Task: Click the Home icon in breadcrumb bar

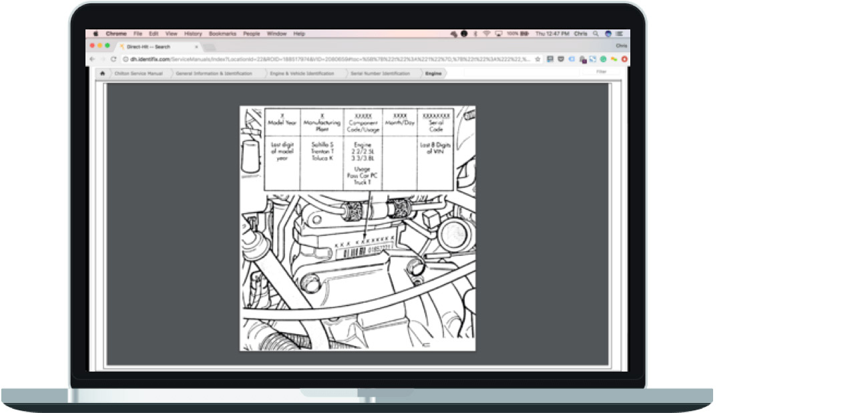Action: [x=102, y=74]
